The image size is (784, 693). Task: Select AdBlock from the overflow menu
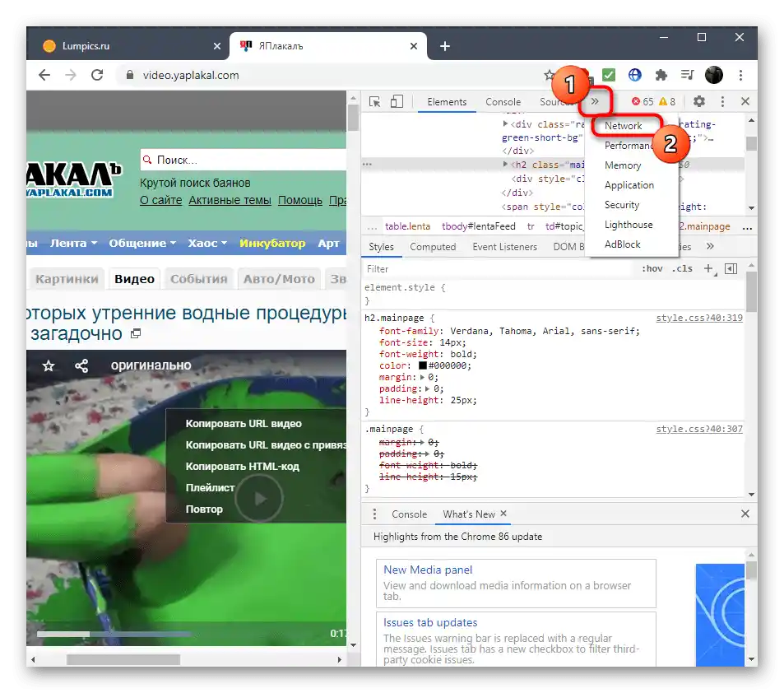(622, 244)
